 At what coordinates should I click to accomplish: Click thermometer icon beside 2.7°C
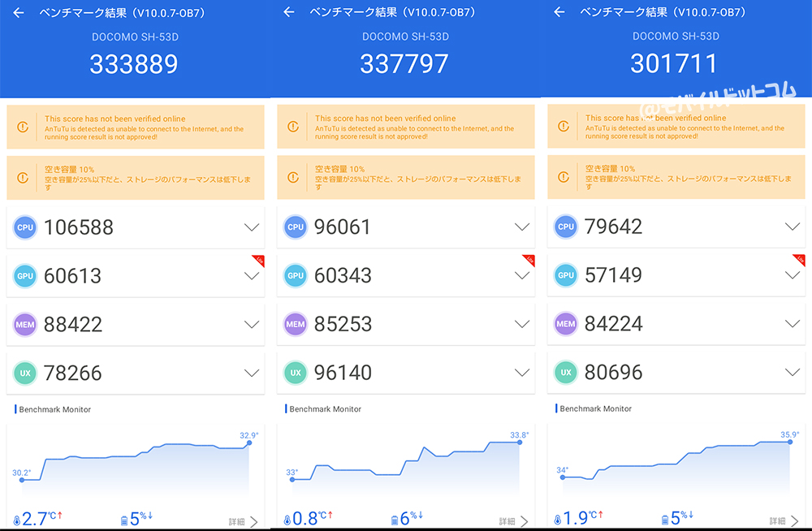pos(16,520)
